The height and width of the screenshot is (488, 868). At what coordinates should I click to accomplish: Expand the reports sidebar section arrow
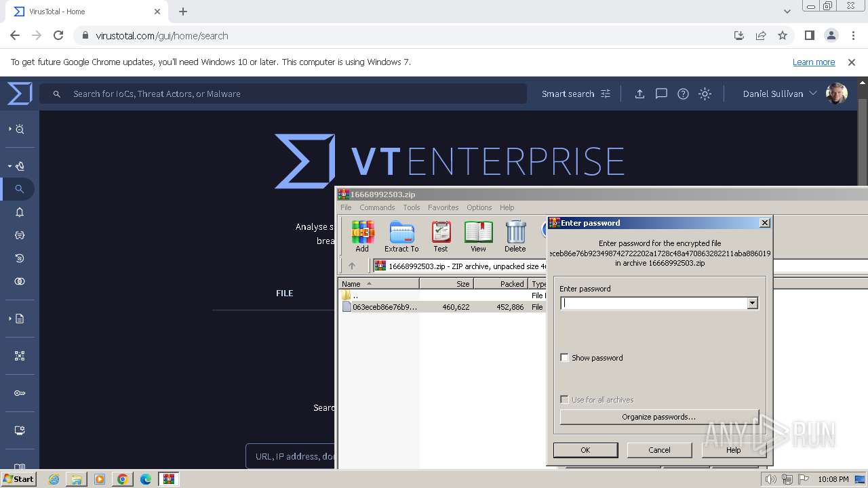point(9,319)
